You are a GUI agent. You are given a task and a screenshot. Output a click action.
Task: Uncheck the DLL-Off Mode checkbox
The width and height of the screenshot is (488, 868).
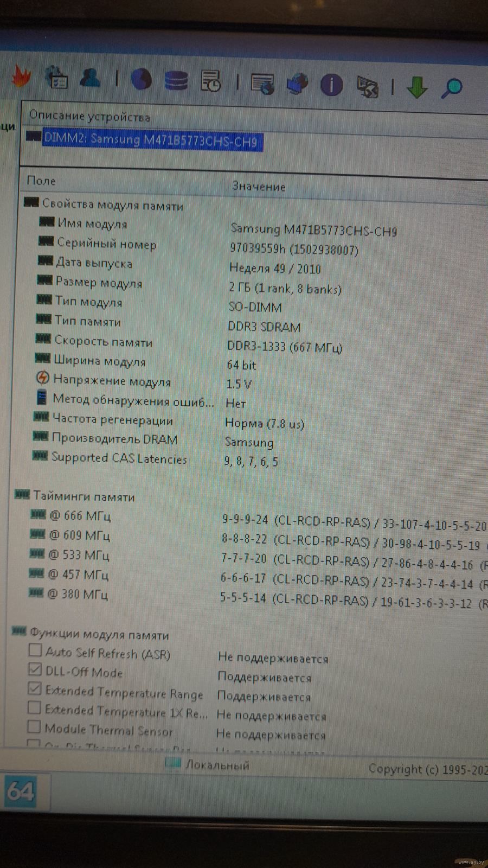(x=35, y=669)
